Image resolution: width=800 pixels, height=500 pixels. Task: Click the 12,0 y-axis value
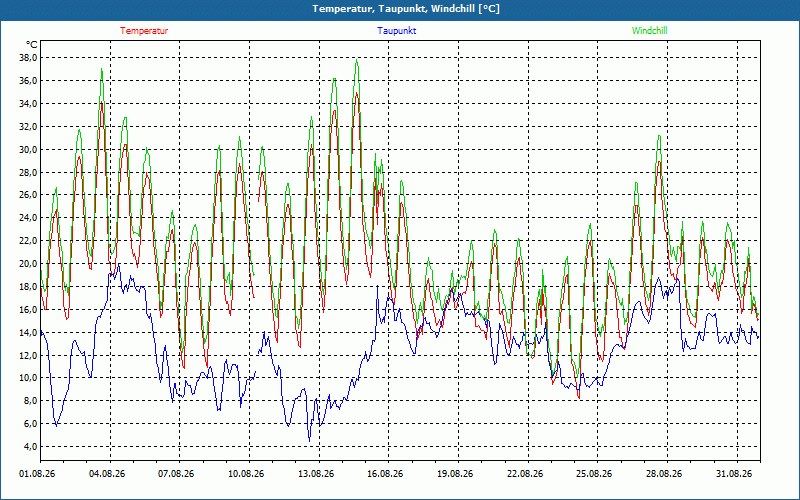(28, 355)
